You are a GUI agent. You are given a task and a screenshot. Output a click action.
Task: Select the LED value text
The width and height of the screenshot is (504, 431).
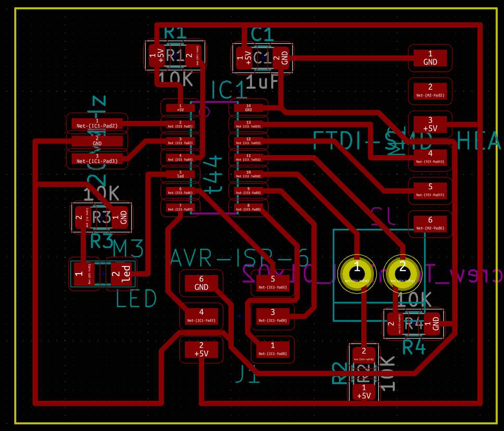pyautogui.click(x=136, y=299)
